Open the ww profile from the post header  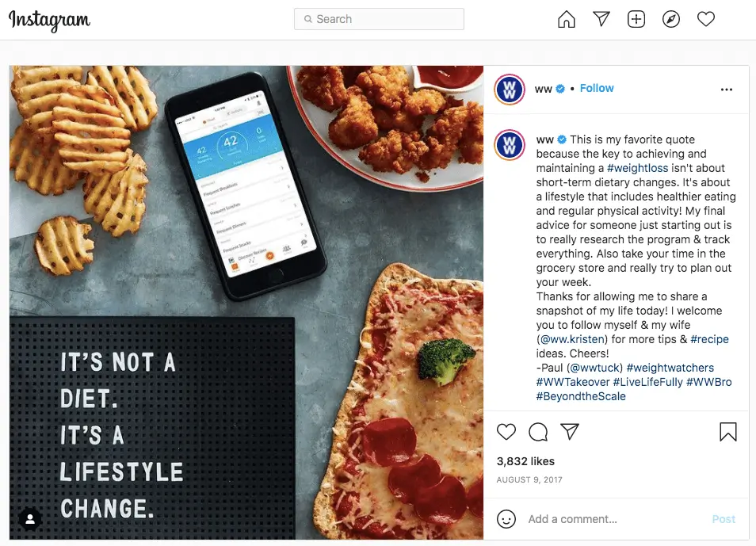click(x=542, y=89)
